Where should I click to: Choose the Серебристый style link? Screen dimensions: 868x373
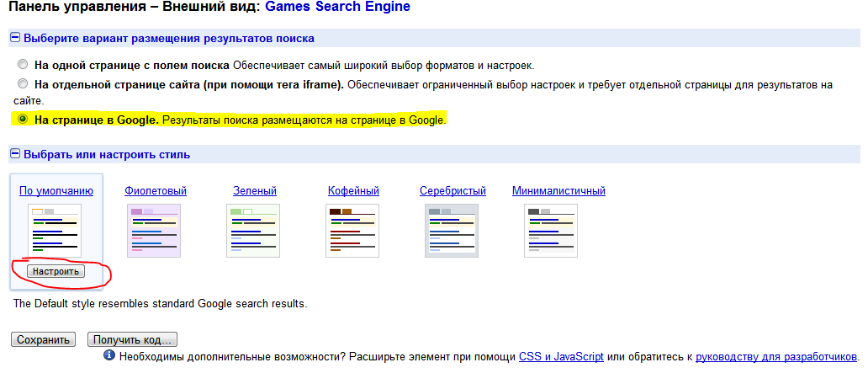453,191
